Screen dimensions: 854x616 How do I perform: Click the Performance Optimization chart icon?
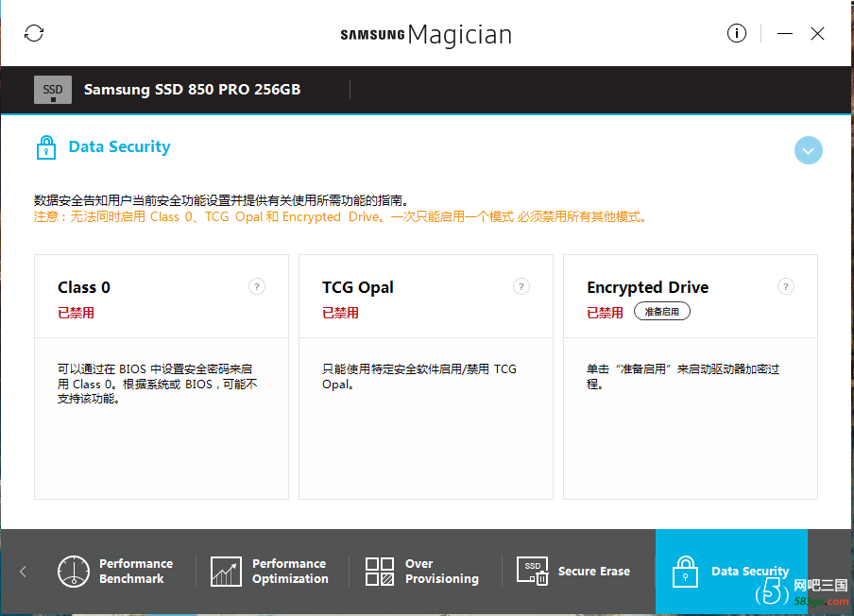[x=226, y=572]
